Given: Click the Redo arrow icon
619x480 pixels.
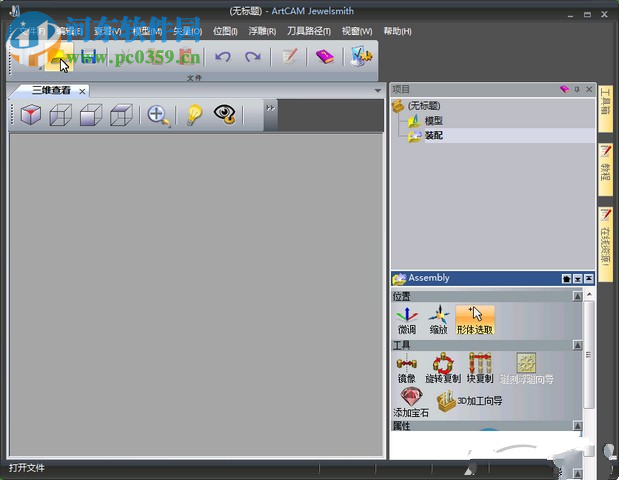Looking at the screenshot, I should point(253,57).
